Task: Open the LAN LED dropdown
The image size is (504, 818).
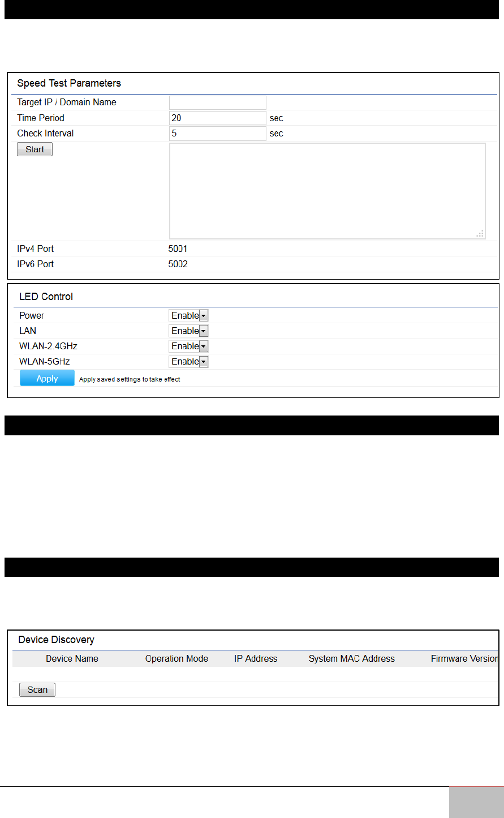Action: [x=189, y=331]
